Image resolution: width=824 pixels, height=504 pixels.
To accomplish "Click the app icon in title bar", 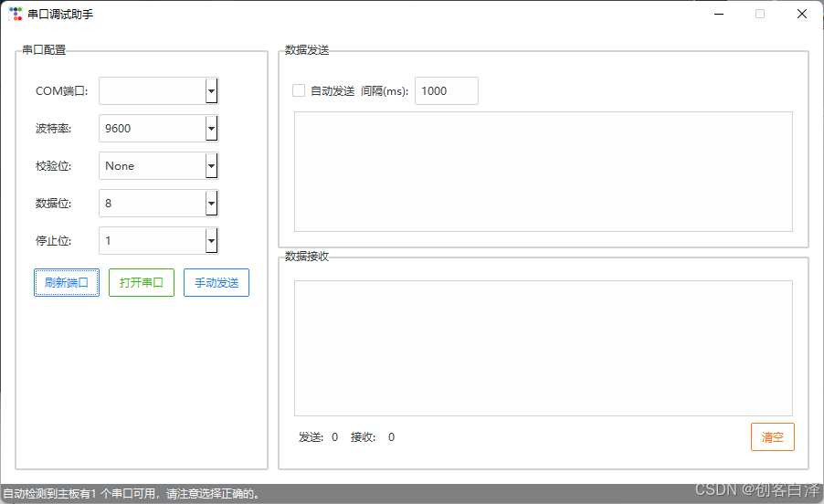I will point(16,14).
